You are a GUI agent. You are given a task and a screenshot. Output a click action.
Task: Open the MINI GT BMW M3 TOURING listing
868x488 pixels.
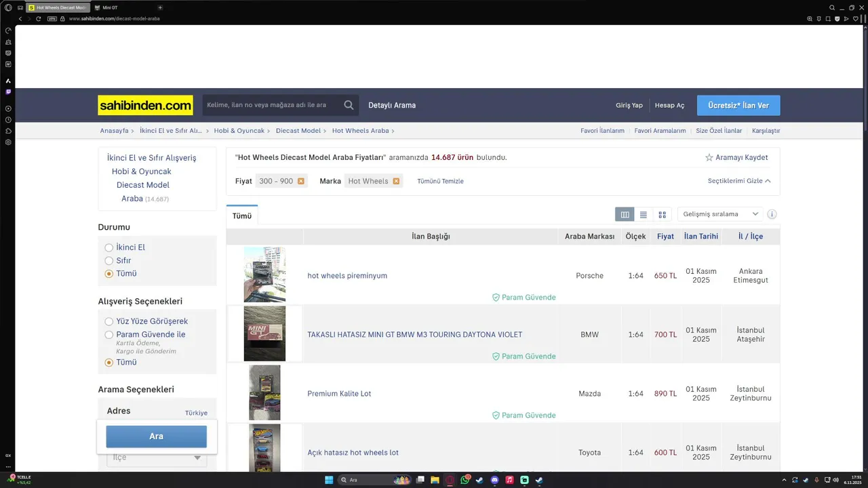click(x=415, y=335)
